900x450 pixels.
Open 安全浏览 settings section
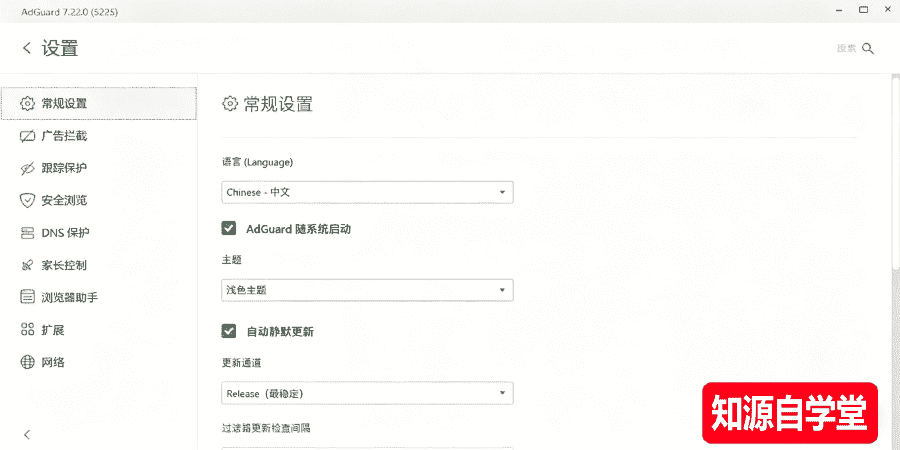click(99, 201)
